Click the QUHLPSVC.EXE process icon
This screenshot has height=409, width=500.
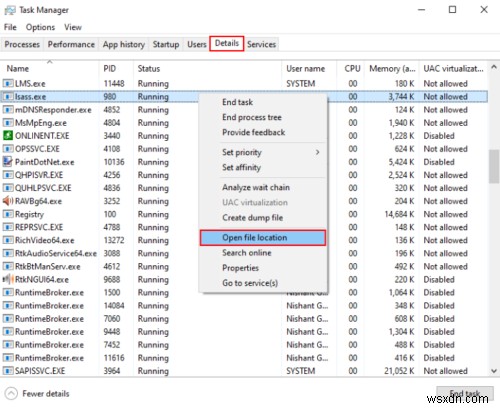[x=8, y=188]
